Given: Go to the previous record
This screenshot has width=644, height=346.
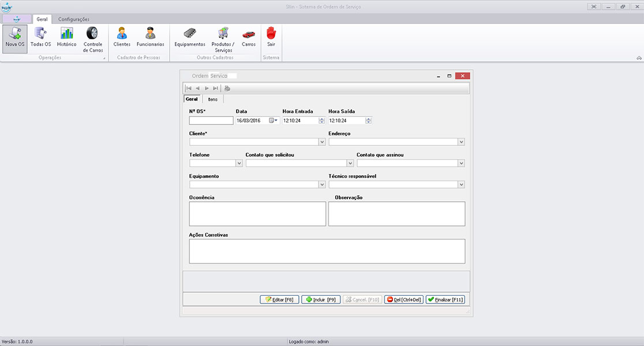Looking at the screenshot, I should 197,88.
